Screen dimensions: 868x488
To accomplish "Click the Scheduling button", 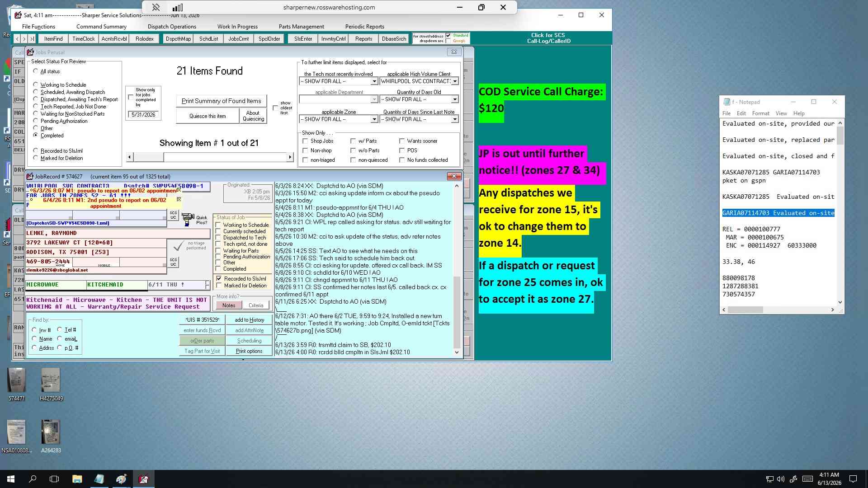I will (x=250, y=341).
